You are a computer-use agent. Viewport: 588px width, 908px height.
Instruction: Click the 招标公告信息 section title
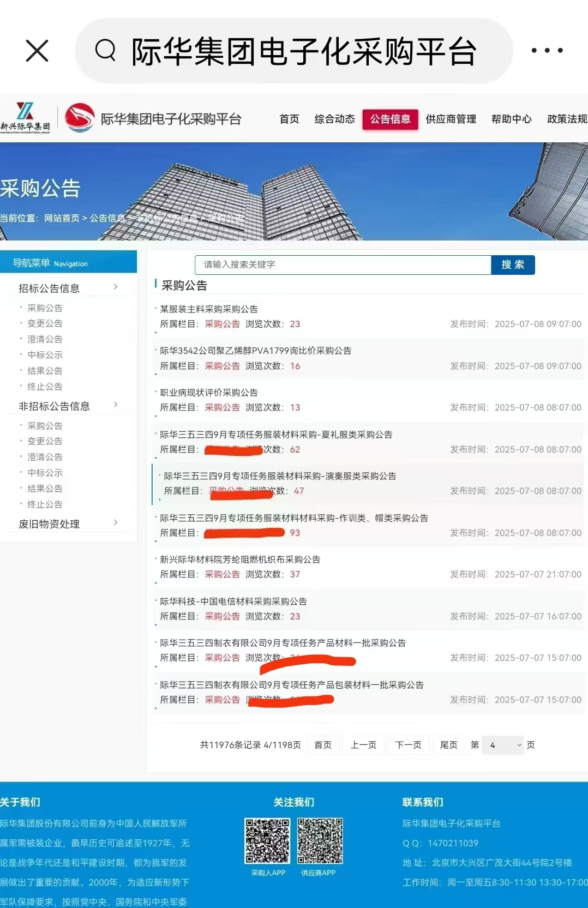click(x=49, y=288)
